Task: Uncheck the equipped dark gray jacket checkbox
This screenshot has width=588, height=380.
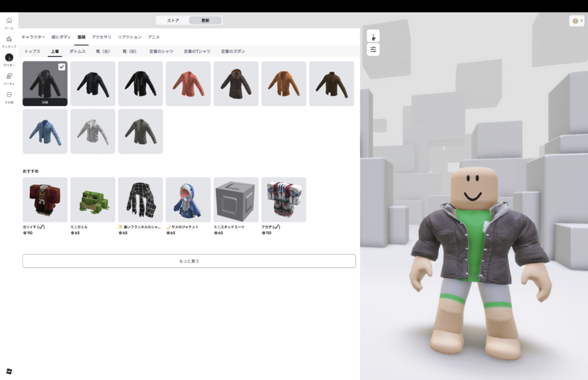Action: point(61,67)
